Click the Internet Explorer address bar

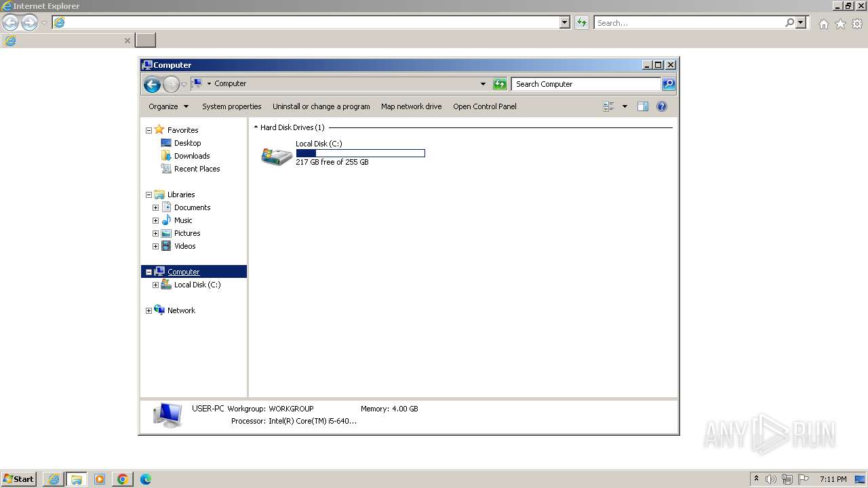306,22
